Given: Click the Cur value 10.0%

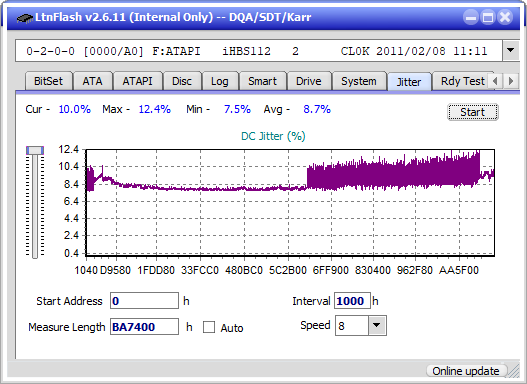Looking at the screenshot, I should click(75, 109).
